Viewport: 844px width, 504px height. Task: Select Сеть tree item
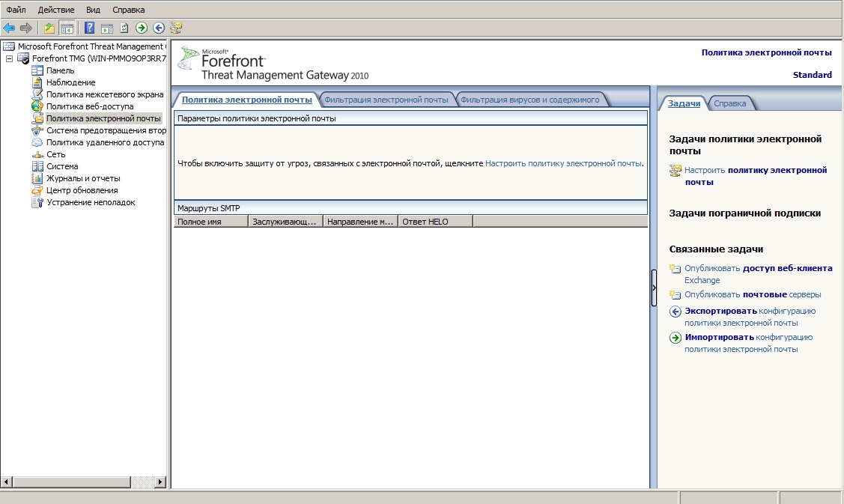coord(55,154)
